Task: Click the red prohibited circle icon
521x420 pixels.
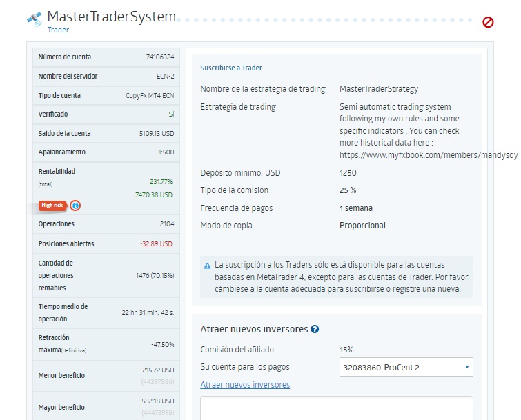Action: tap(488, 22)
